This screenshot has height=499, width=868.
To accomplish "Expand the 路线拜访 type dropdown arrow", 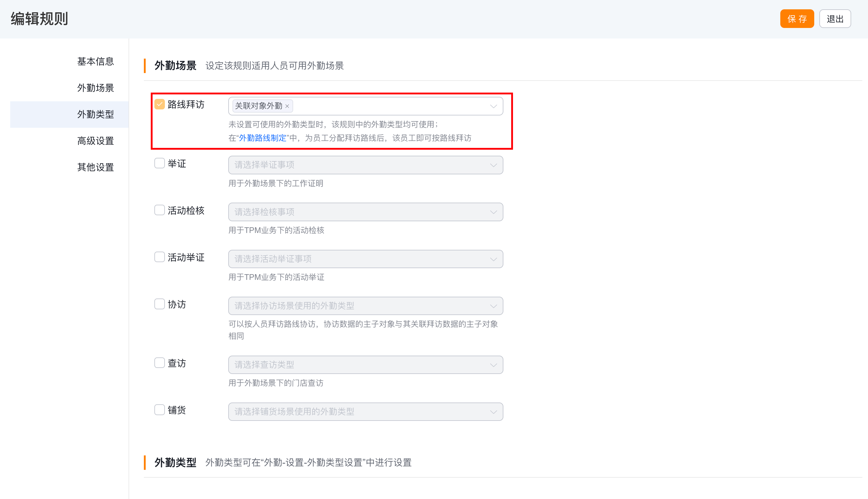I will 493,106.
